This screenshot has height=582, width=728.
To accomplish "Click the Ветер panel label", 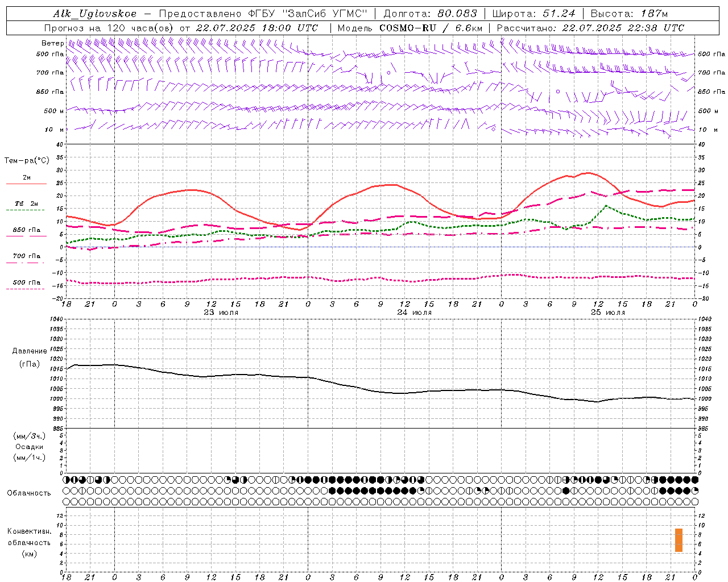I will (x=53, y=43).
